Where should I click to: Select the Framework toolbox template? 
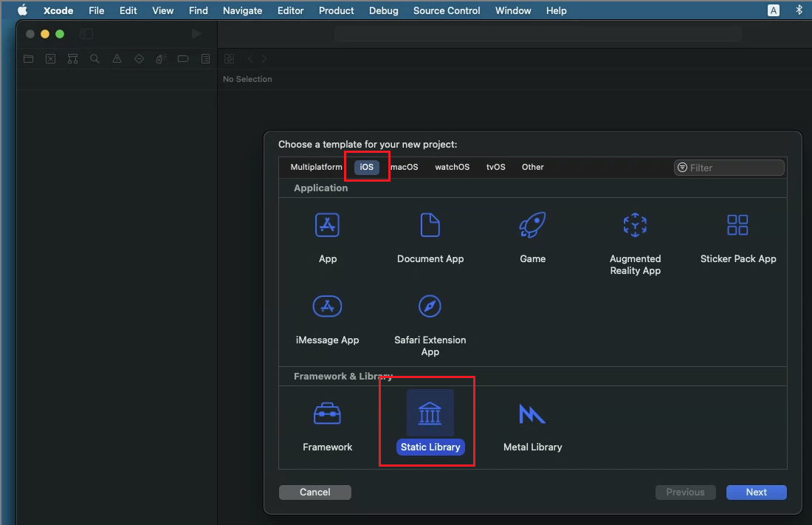click(x=327, y=414)
